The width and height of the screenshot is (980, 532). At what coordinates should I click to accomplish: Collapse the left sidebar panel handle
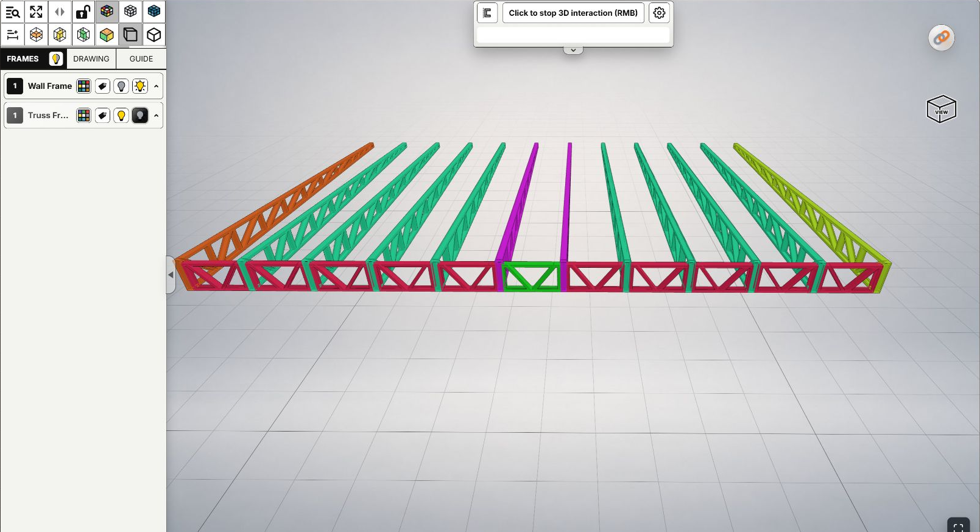click(x=171, y=275)
